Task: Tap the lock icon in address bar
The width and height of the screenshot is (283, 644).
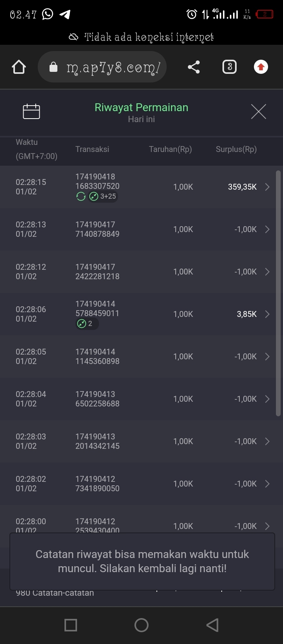Action: [53, 67]
